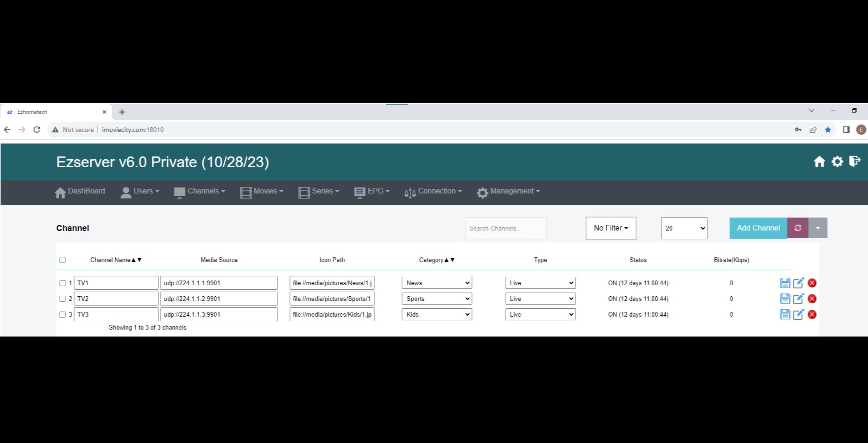Open the Movies menu
The image size is (868, 443).
tap(262, 192)
